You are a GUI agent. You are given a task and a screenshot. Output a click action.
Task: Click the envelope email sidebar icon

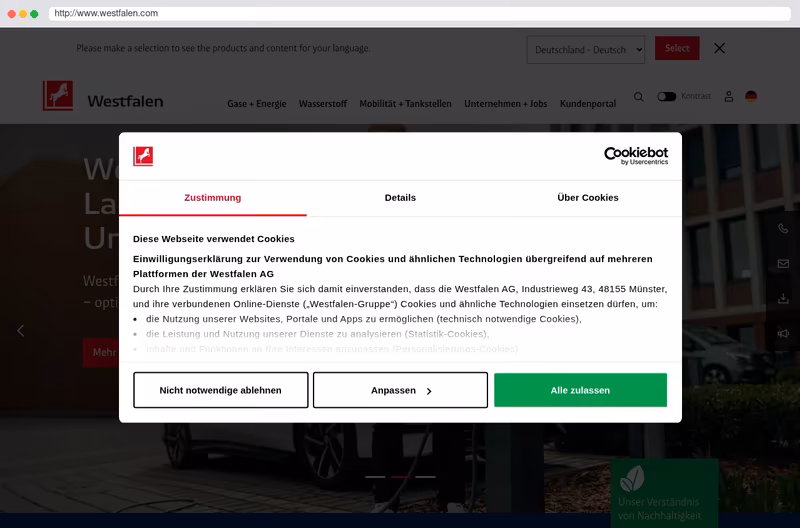[783, 263]
